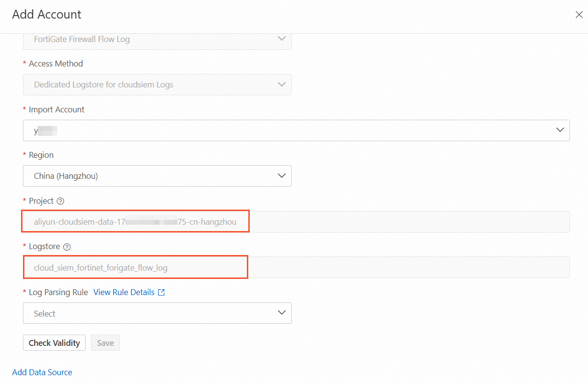This screenshot has height=383, width=588.
Task: Expand the Dedicated Logstore for cloudsiem Logs dropdown
Action: coord(157,85)
